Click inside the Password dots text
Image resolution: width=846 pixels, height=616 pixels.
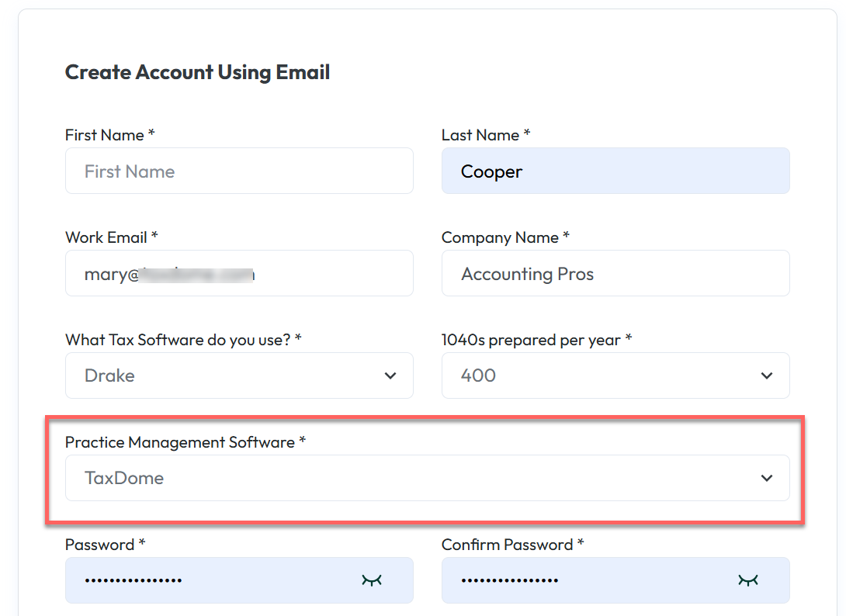(x=133, y=580)
